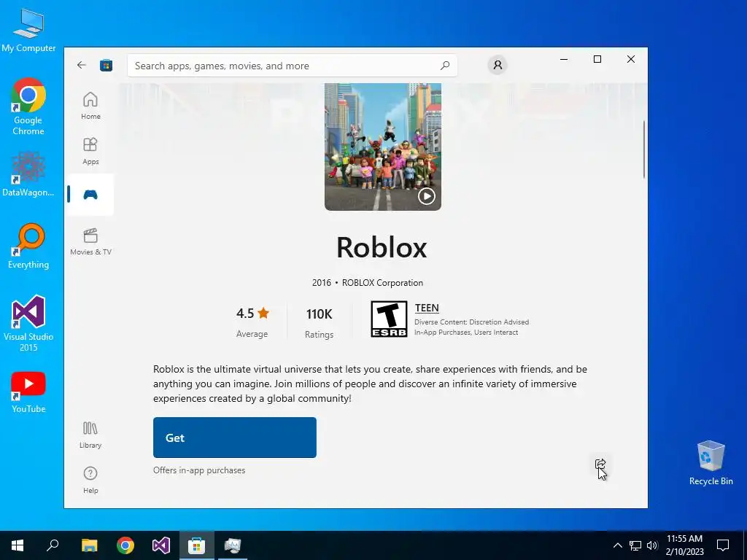Click 'Diverse Content: Discretion Advised' text

[472, 322]
